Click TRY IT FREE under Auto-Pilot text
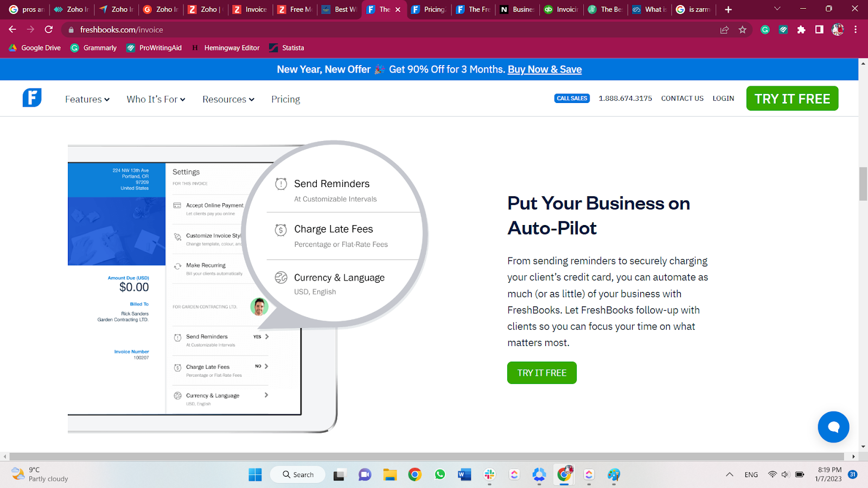 coord(541,373)
